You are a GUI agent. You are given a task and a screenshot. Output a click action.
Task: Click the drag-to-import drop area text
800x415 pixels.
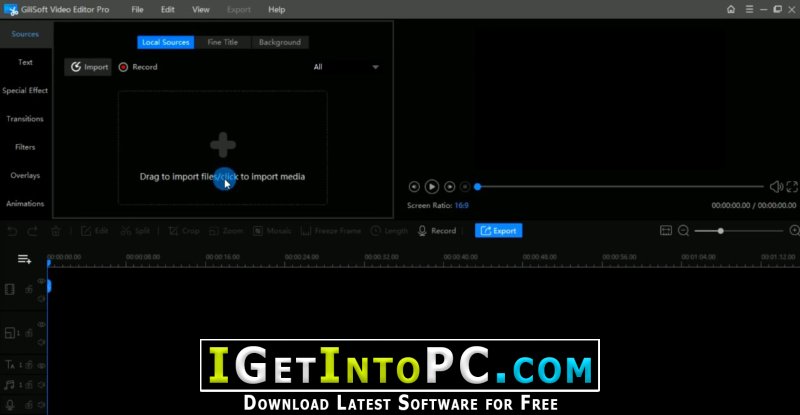point(222,177)
